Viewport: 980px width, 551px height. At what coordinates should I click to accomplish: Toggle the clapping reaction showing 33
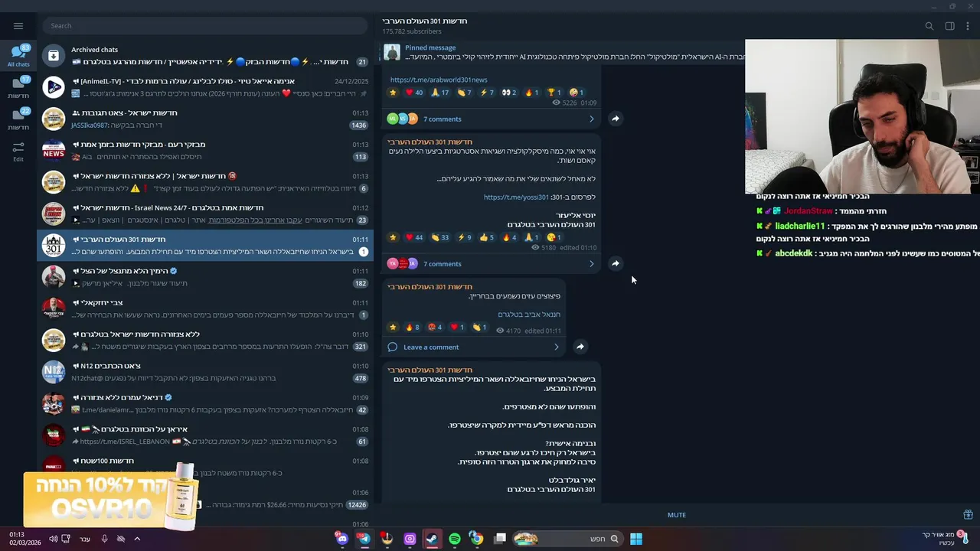[x=440, y=237]
